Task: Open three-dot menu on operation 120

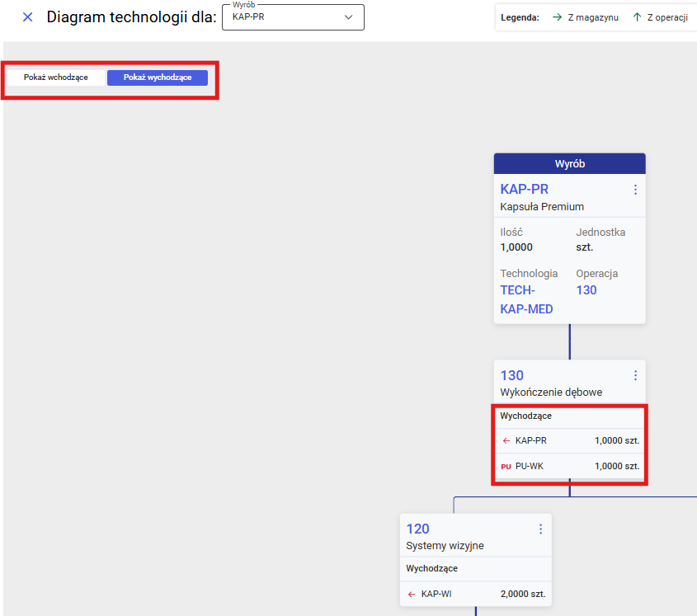Action: [541, 529]
